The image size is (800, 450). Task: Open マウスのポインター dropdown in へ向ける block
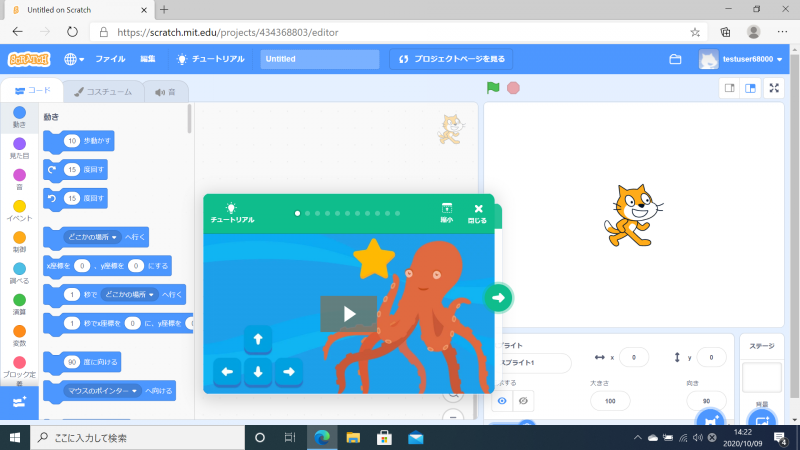[x=103, y=391]
